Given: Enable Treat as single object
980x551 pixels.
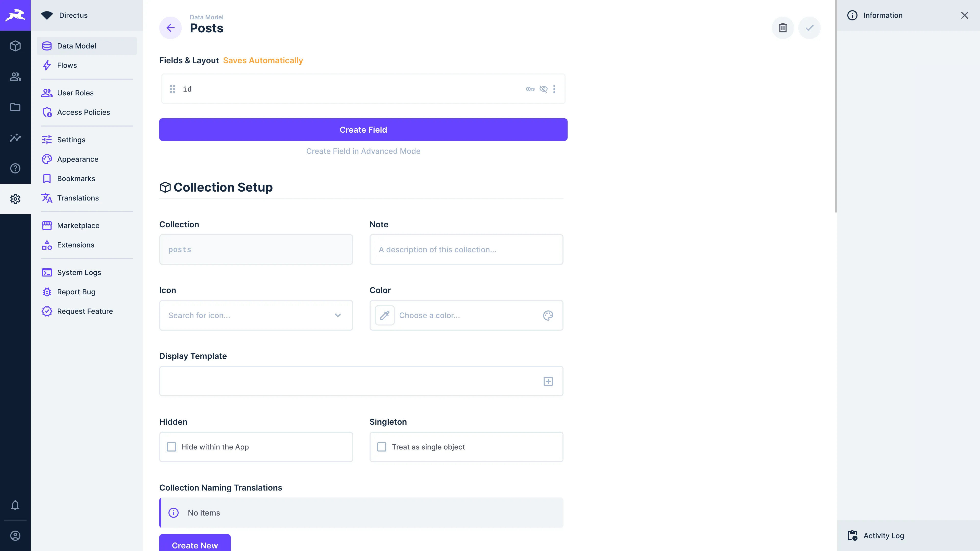Looking at the screenshot, I should tap(382, 447).
